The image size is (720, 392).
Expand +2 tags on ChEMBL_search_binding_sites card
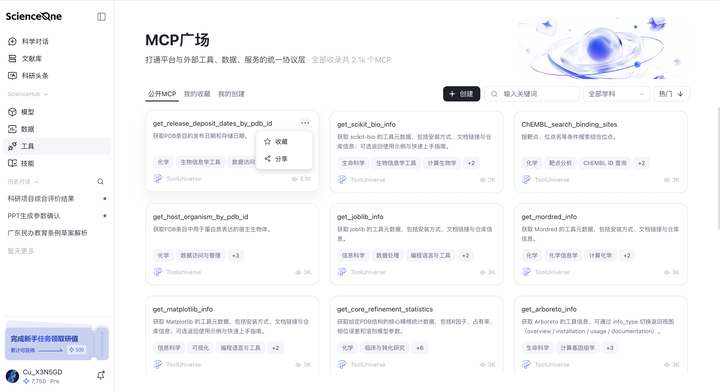(x=641, y=163)
